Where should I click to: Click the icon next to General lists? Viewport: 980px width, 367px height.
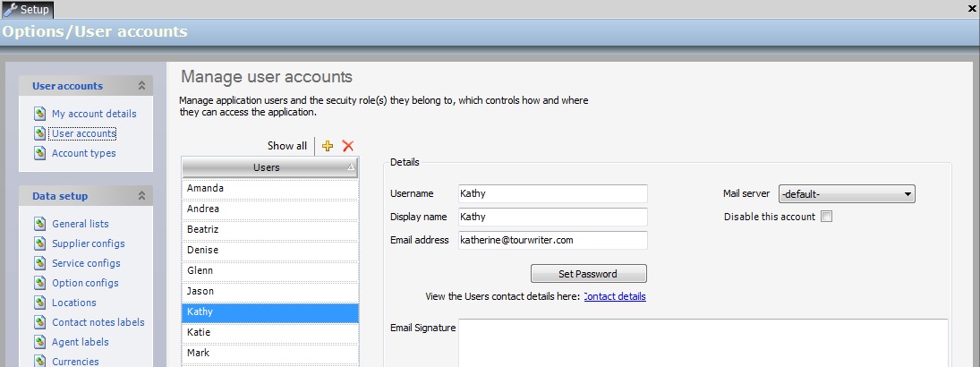point(39,224)
